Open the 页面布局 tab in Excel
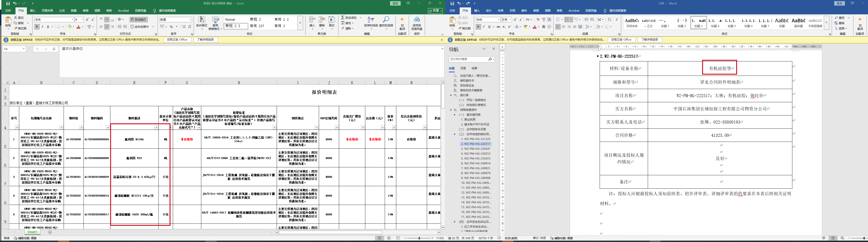868x242 pixels. pos(47,10)
